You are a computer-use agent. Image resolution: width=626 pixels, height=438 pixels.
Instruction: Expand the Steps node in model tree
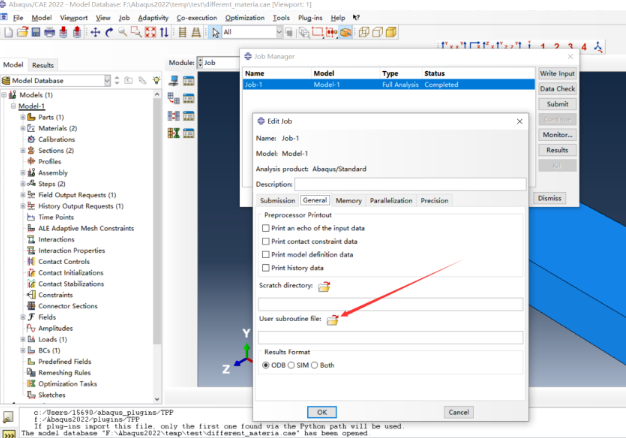pyautogui.click(x=23, y=184)
